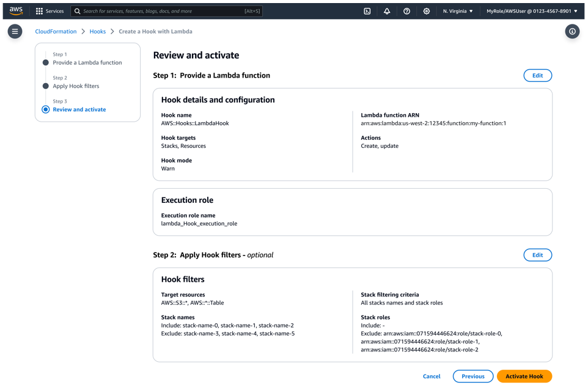Open the help menu icon
The height and width of the screenshot is (385, 588).
(406, 10)
